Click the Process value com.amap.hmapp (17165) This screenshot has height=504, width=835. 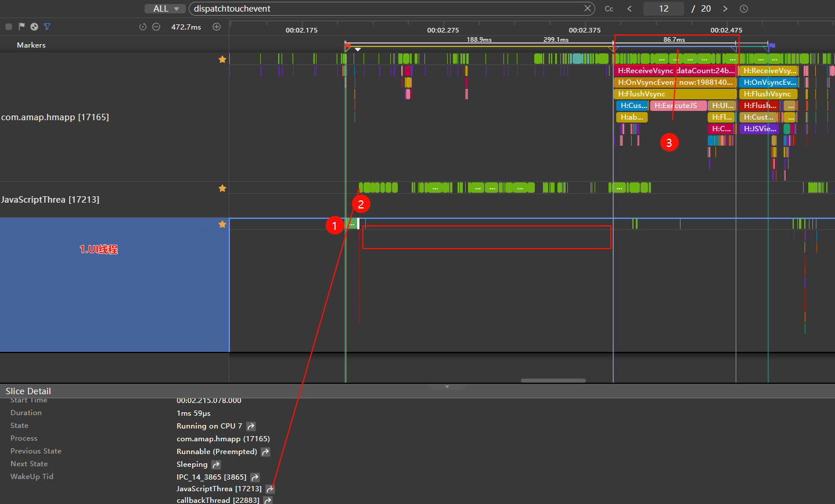tap(223, 439)
